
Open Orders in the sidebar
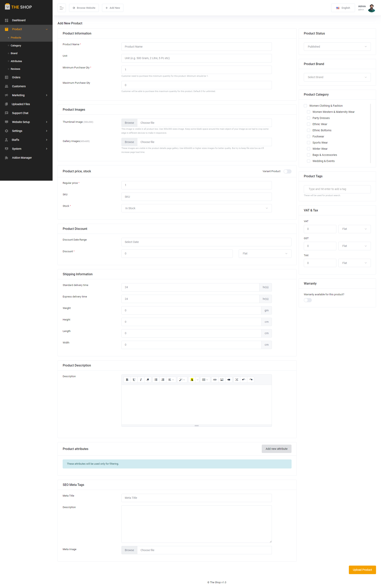(16, 77)
